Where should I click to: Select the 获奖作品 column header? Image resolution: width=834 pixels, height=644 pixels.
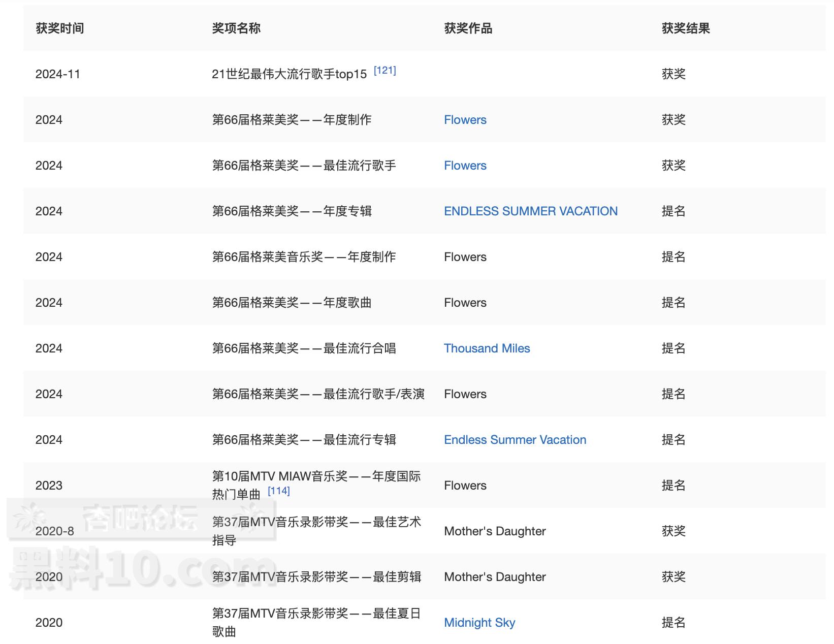coord(468,28)
